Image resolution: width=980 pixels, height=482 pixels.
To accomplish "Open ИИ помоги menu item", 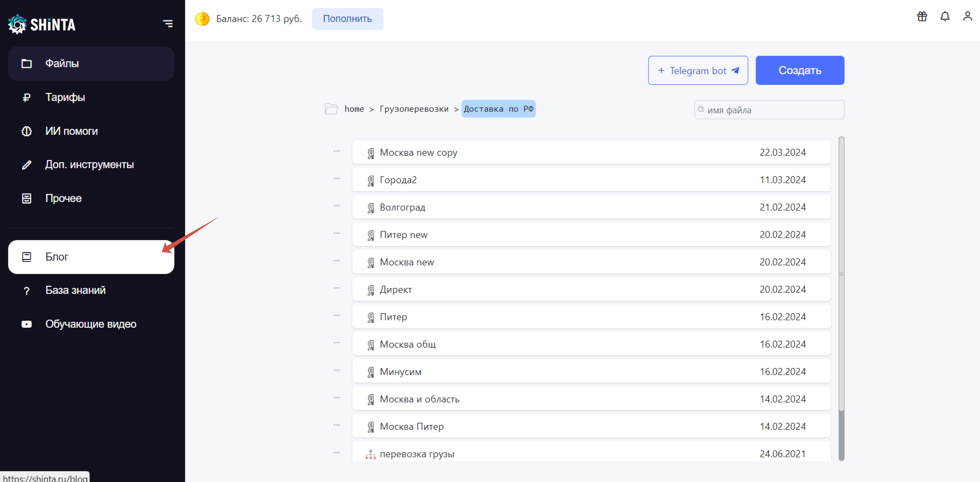I will click(91, 131).
